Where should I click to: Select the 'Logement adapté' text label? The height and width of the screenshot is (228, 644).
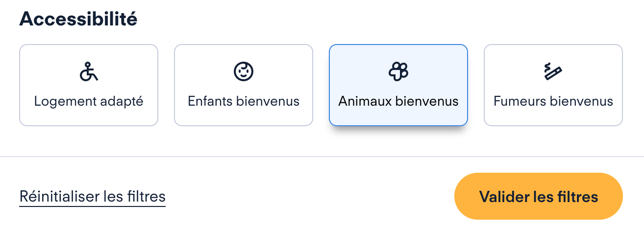89,102
